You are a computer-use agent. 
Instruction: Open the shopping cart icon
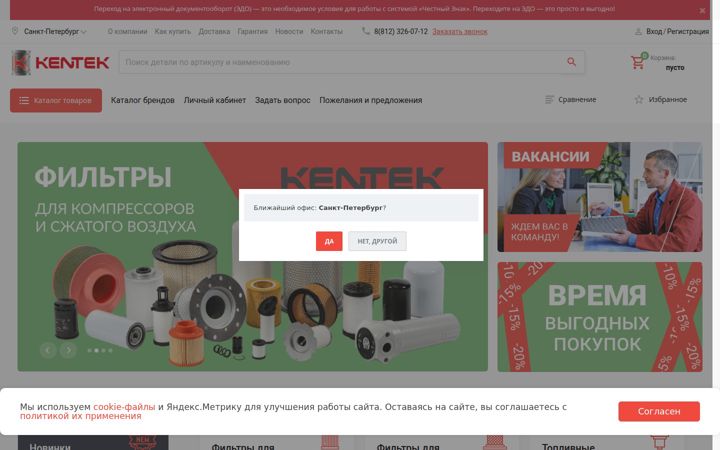[x=638, y=62]
